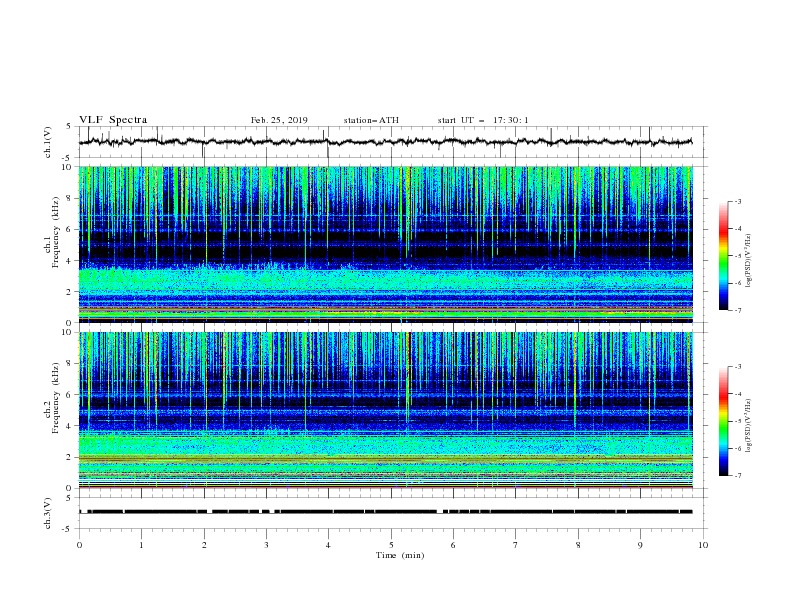Click inside the ch.2 spectrogram plot
Screen dimensions: 792x612
tap(386, 410)
